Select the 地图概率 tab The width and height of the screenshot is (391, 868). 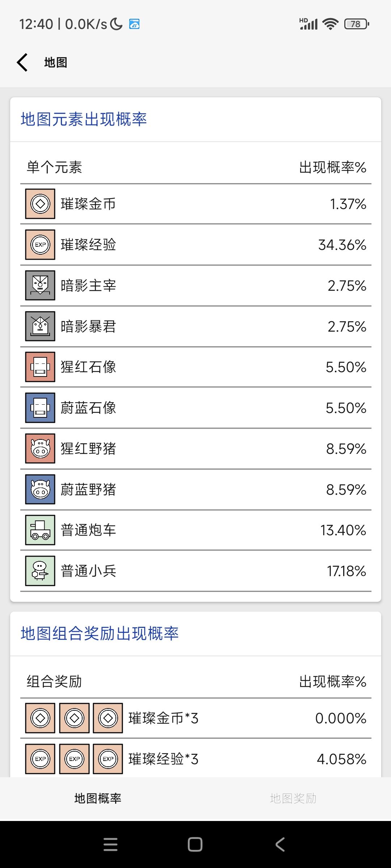[98, 798]
